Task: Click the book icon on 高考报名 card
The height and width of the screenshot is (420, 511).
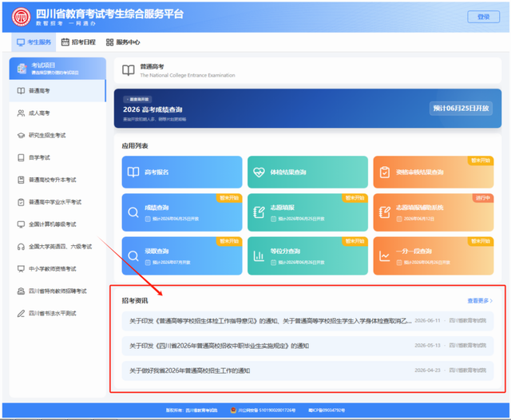Action: 133,172
